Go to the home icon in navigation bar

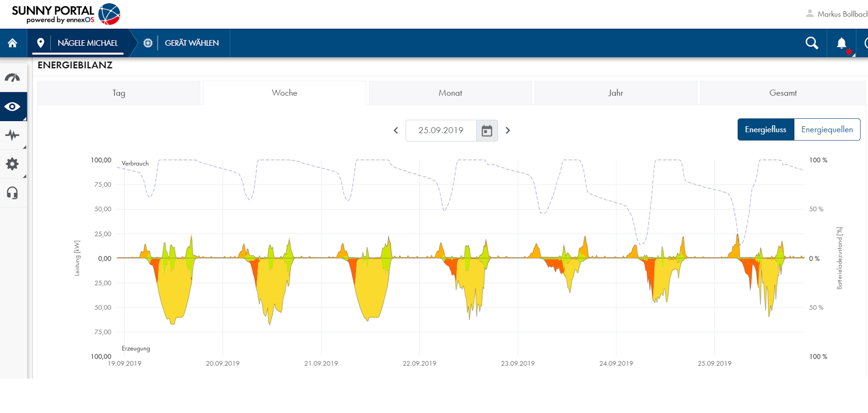pos(13,43)
